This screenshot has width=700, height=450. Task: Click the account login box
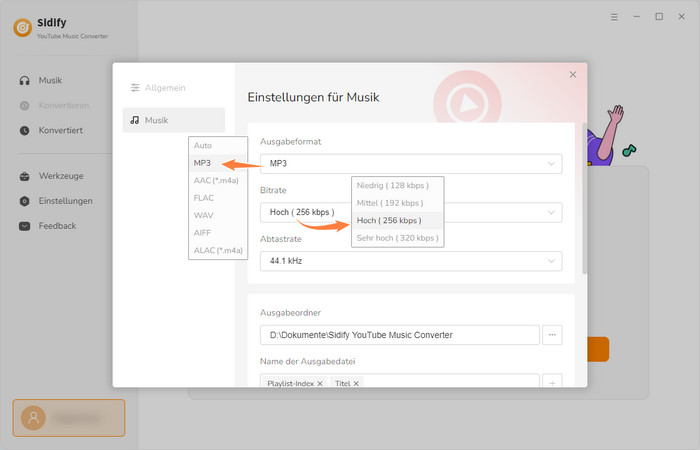[x=69, y=418]
